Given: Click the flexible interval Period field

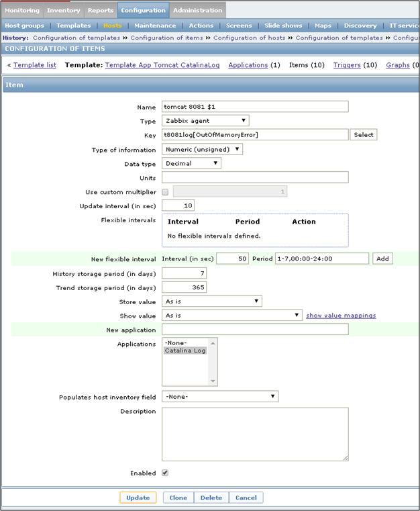Looking at the screenshot, I should 322,259.
